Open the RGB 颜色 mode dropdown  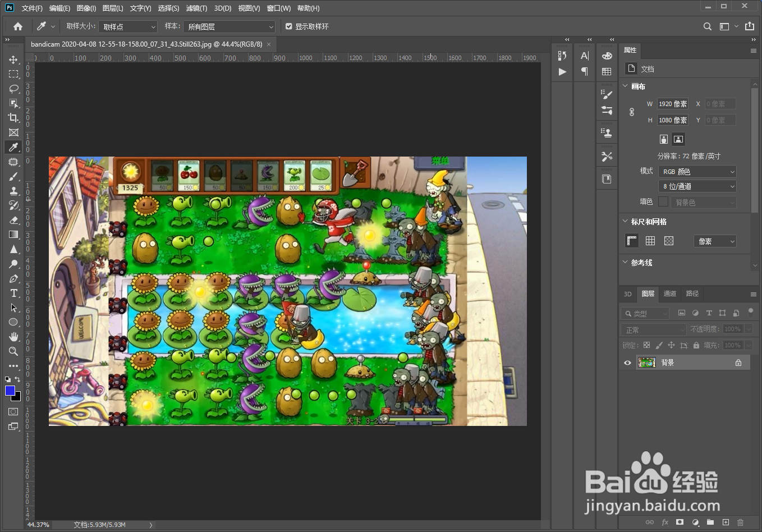(697, 171)
